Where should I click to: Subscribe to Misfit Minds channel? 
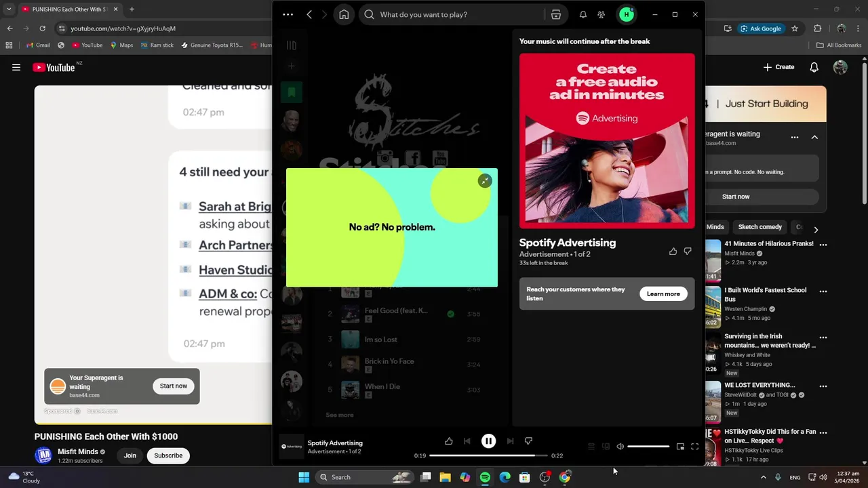[168, 455]
